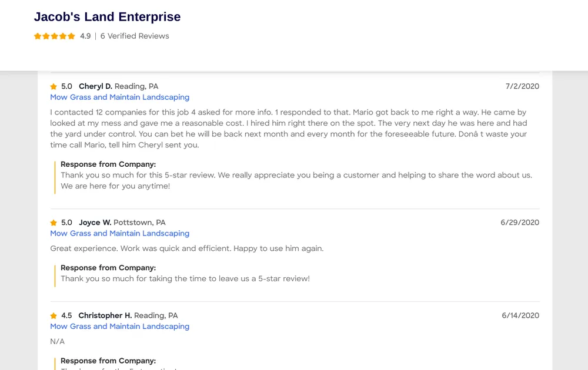Click the 4.9 overall rating number
The image size is (588, 370).
pyautogui.click(x=85, y=36)
